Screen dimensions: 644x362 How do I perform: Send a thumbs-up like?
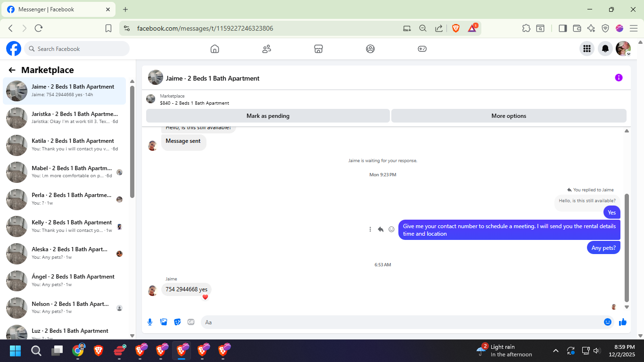click(x=623, y=322)
